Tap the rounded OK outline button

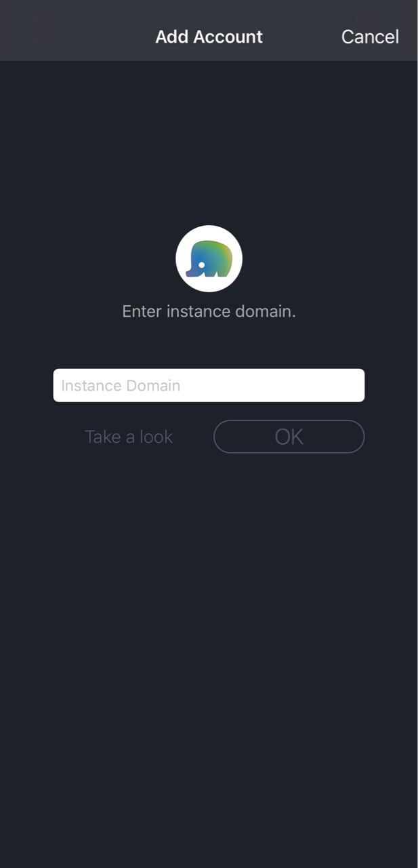click(289, 437)
